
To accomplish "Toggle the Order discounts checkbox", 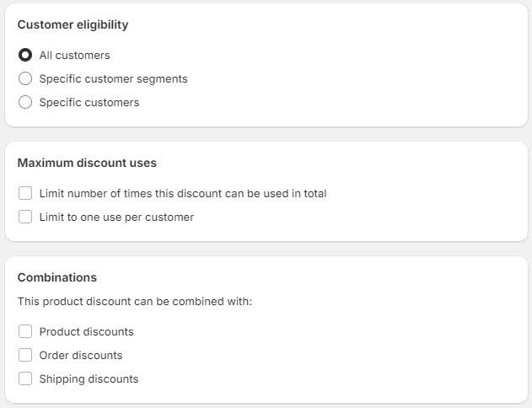I will (25, 356).
